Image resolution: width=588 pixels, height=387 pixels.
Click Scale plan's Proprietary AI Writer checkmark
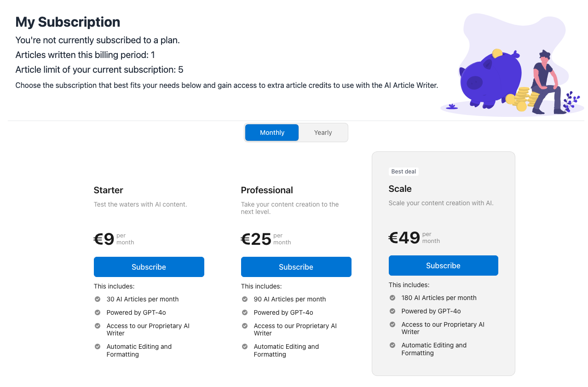coord(392,324)
